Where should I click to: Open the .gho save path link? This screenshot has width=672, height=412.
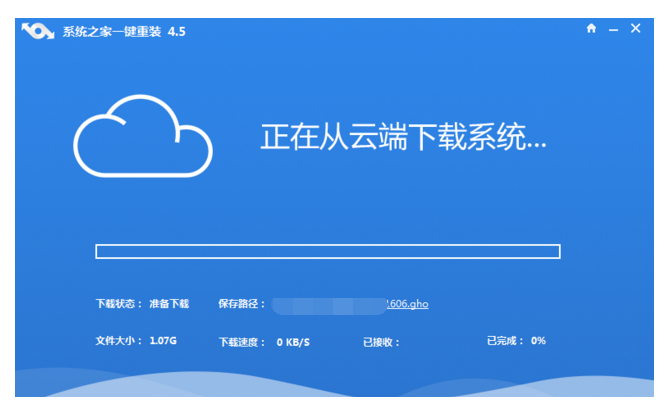pos(408,303)
